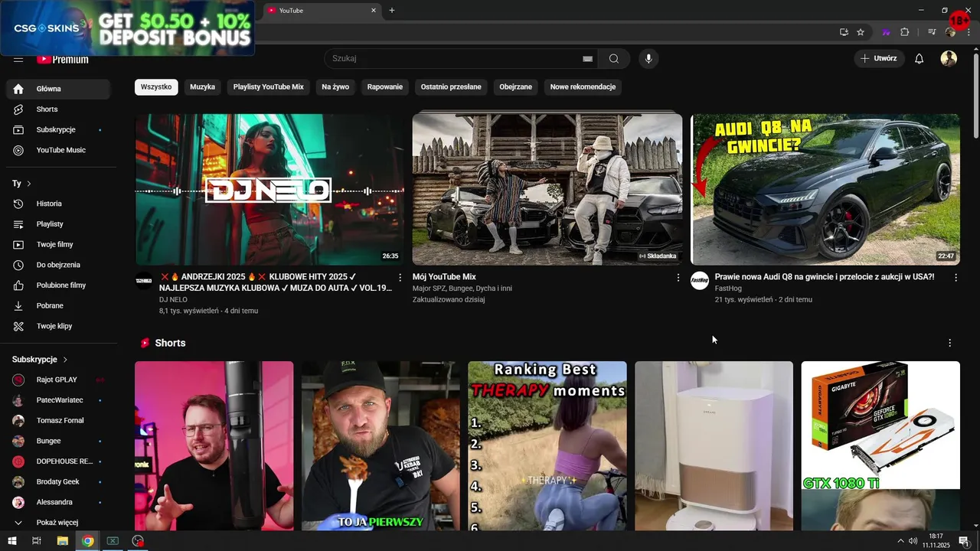Open the DJ NELO channel name link
This screenshot has width=980, height=551.
point(173,300)
